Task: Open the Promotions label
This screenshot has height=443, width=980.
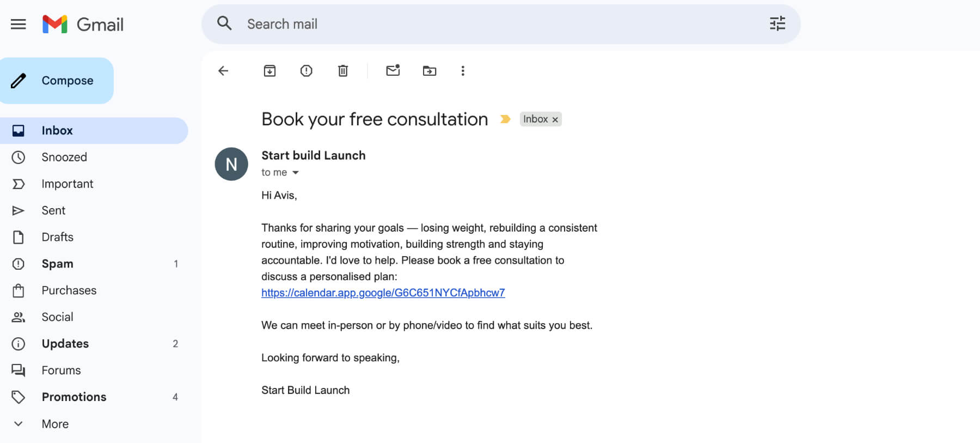Action: click(73, 397)
